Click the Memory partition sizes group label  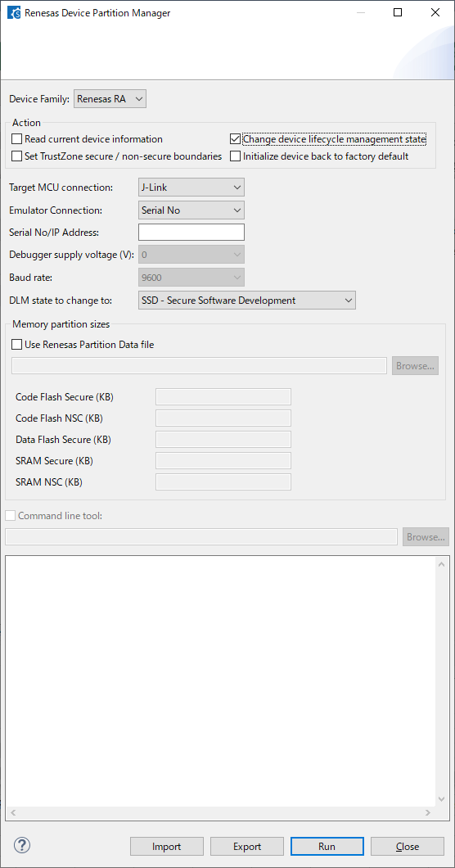61,324
